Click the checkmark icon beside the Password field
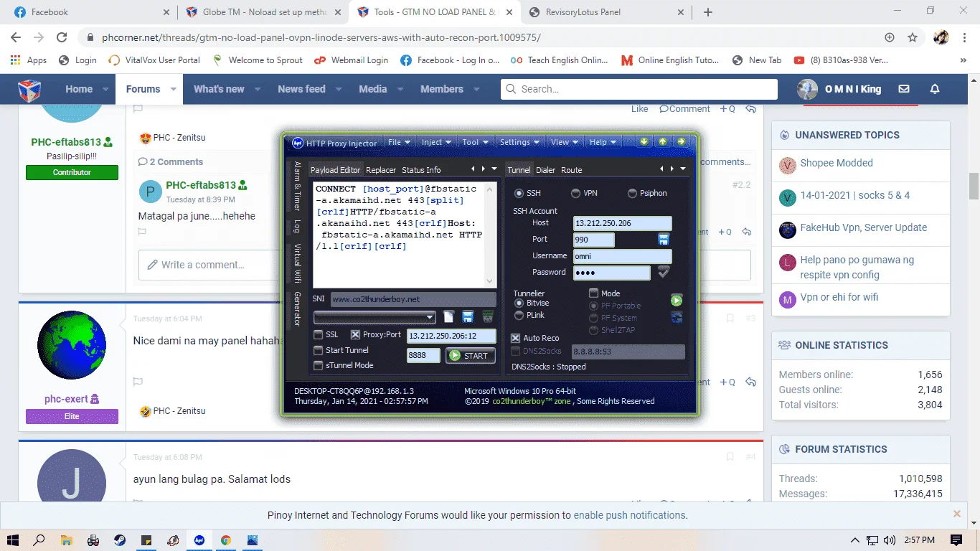This screenshot has height=551, width=980. 664,272
